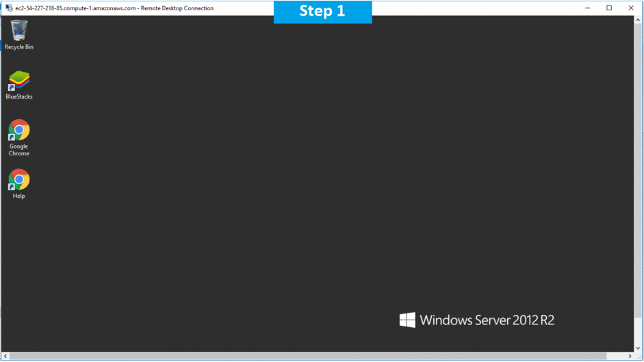The image size is (644, 362).
Task: Maximize the Remote Desktop Connection window
Action: pos(609,8)
